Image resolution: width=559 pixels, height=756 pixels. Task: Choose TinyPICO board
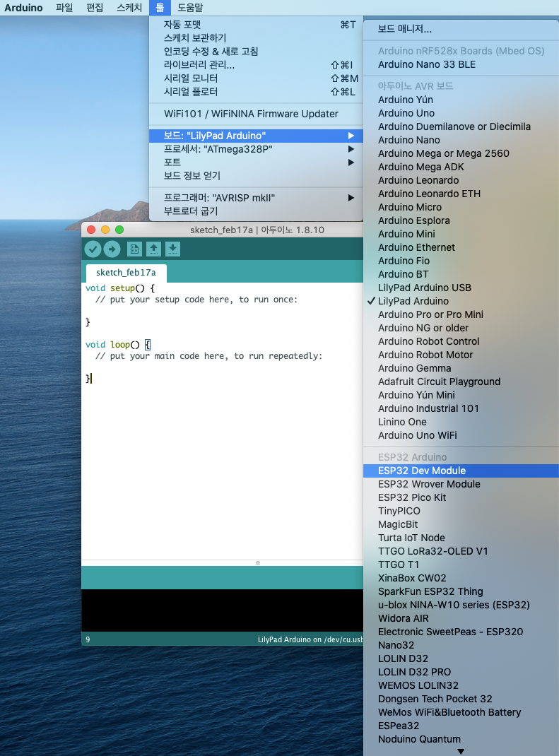tap(461, 511)
